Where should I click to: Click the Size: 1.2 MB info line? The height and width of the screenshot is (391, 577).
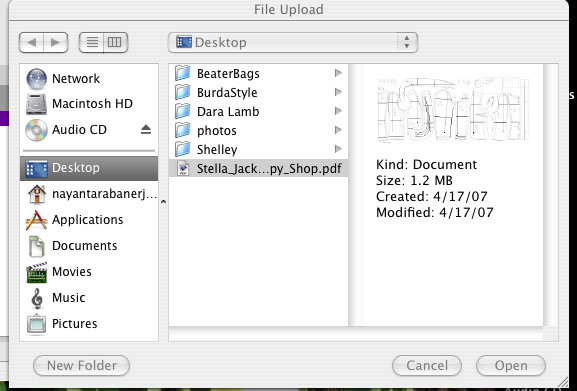coord(414,181)
